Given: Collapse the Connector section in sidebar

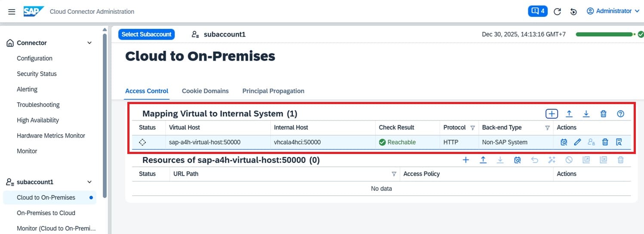Looking at the screenshot, I should tap(89, 43).
